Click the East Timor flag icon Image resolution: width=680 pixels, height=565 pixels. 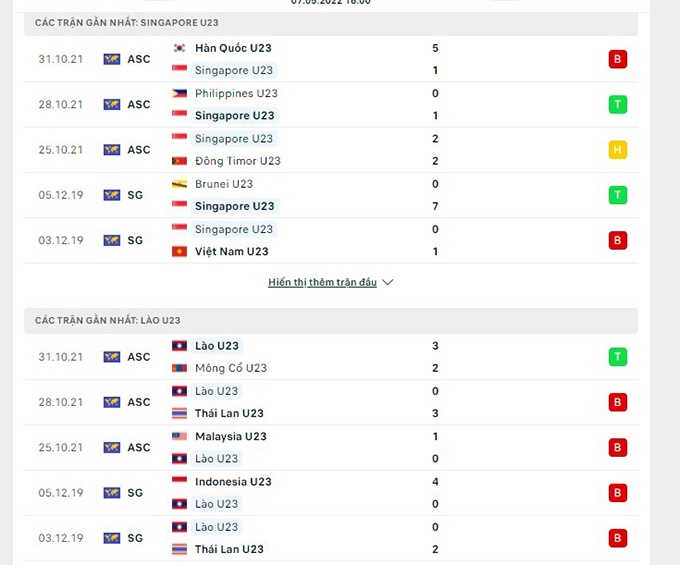[x=180, y=161]
